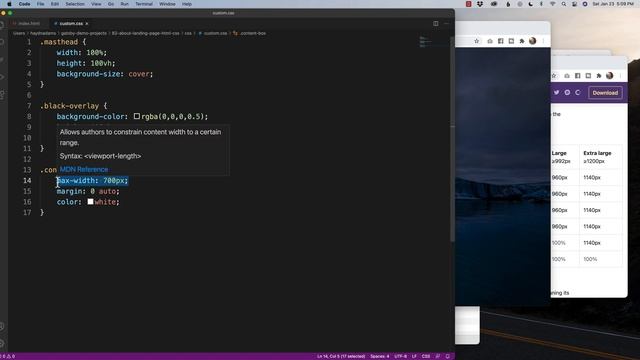The height and width of the screenshot is (360, 640).
Task: Click extensions puzzle icon in middle browser window
Action: (522, 41)
